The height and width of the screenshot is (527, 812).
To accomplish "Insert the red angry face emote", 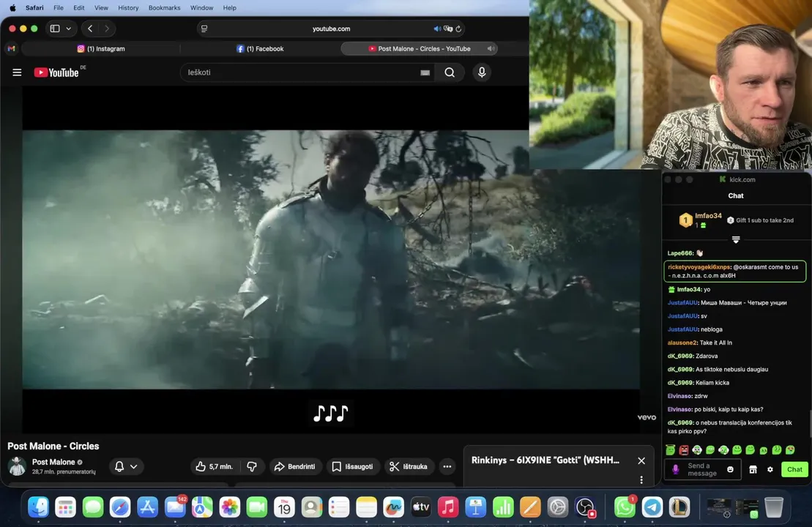I will pyautogui.click(x=684, y=450).
